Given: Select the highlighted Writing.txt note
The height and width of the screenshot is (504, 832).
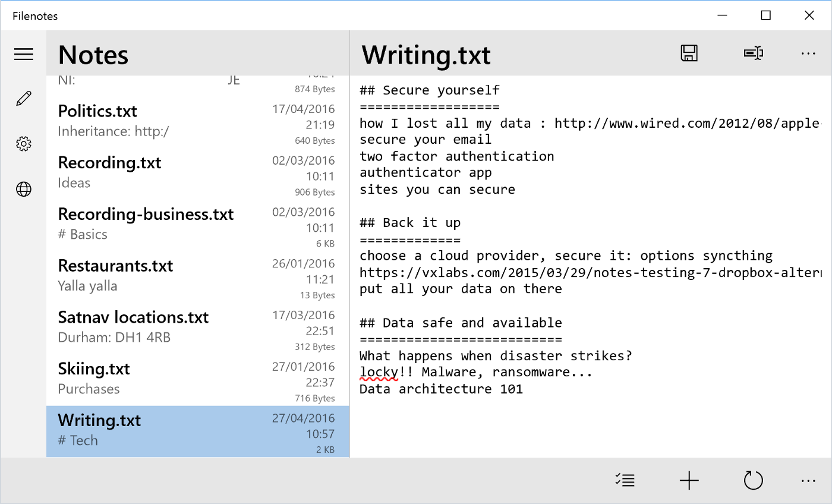Looking at the screenshot, I should tap(198, 431).
